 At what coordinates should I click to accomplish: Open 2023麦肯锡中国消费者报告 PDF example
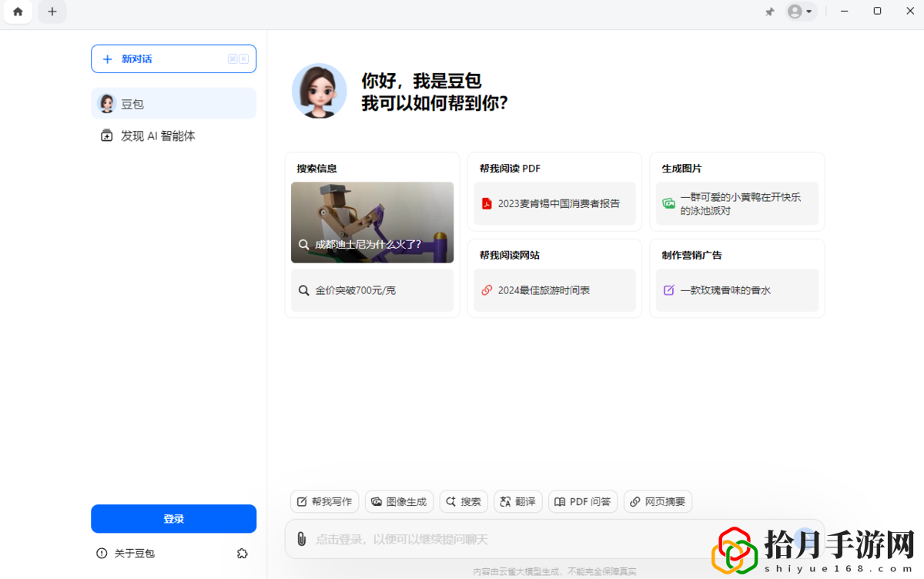[x=554, y=203]
